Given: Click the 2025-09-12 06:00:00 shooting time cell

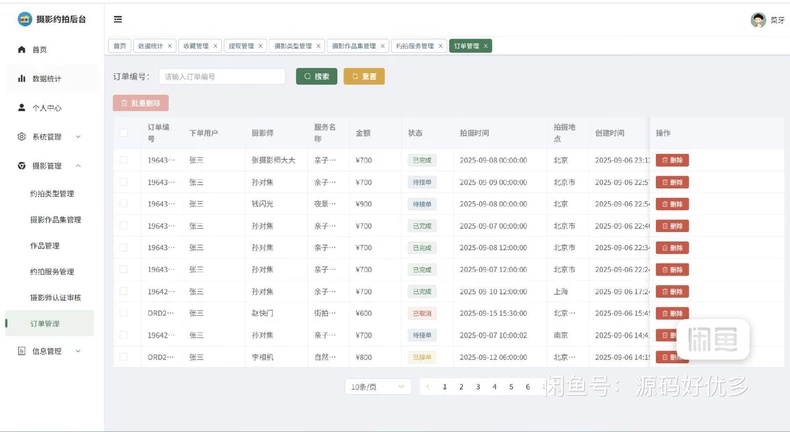Looking at the screenshot, I should tap(493, 357).
